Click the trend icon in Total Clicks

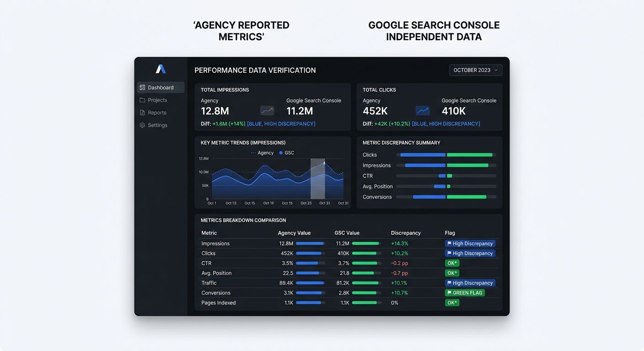point(423,111)
